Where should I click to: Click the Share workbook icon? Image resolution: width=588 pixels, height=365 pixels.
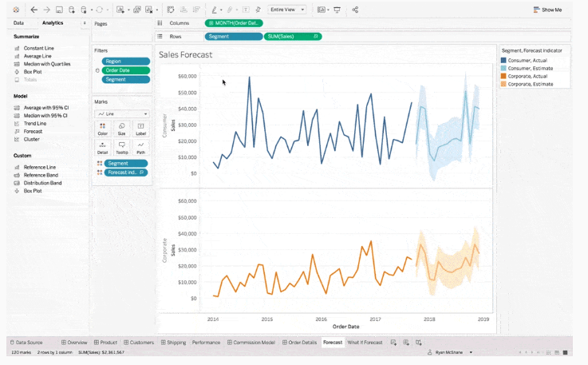coord(355,10)
